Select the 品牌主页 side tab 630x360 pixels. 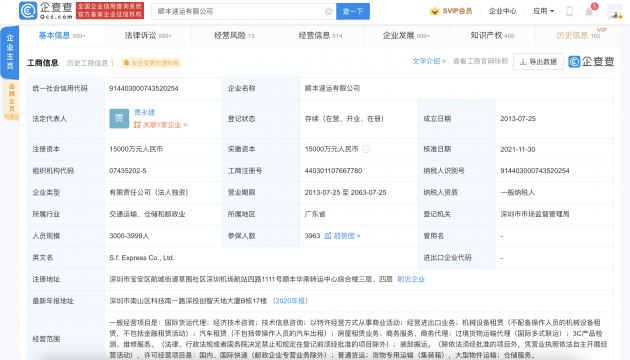[x=11, y=100]
